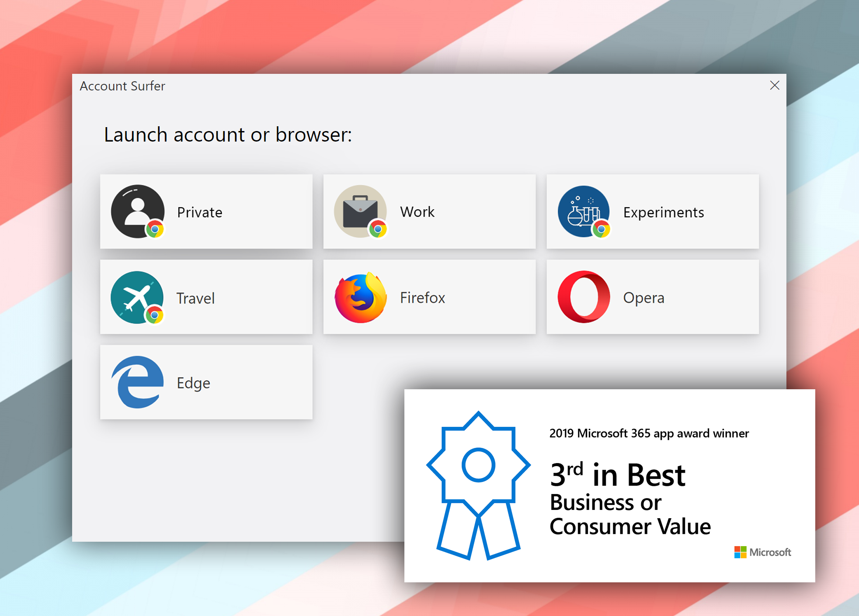Click the red Opera logo icon
This screenshot has width=859, height=616.
[584, 297]
